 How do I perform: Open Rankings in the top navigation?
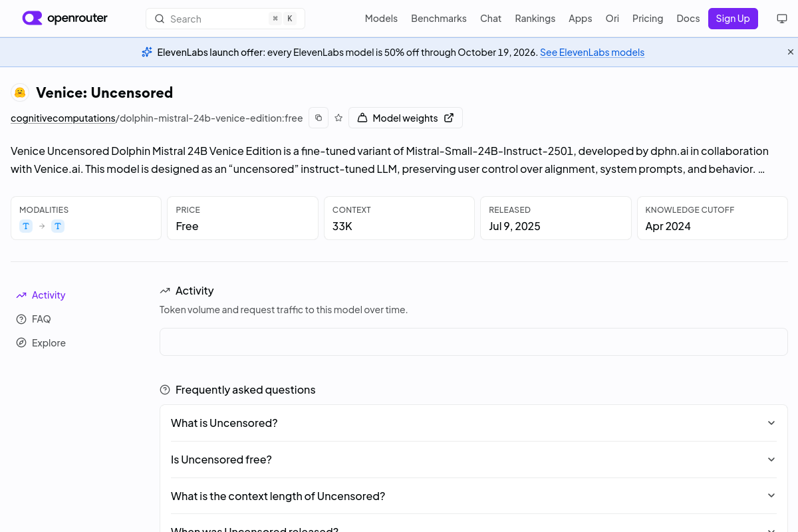(535, 19)
